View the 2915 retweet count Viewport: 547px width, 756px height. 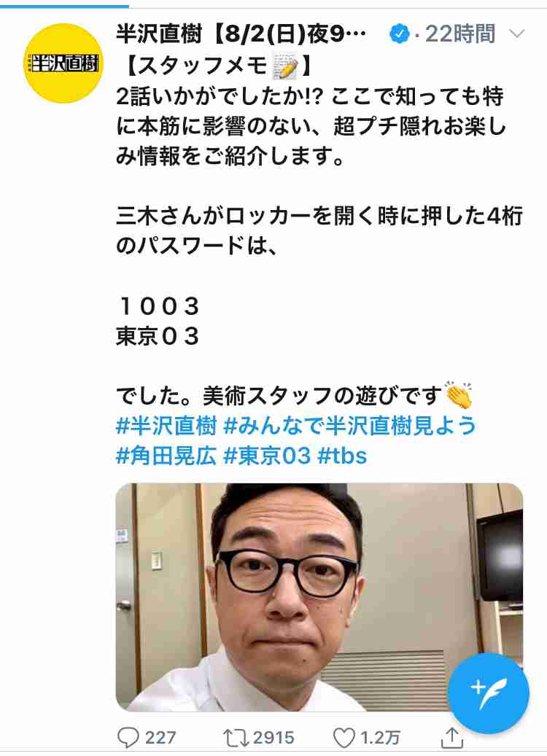pos(273,738)
